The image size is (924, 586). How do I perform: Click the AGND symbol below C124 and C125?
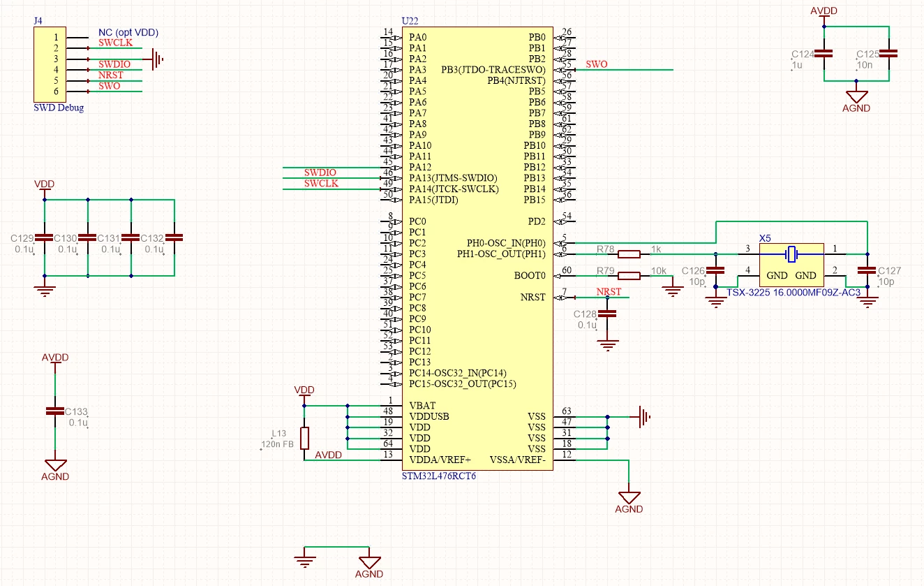(856, 101)
